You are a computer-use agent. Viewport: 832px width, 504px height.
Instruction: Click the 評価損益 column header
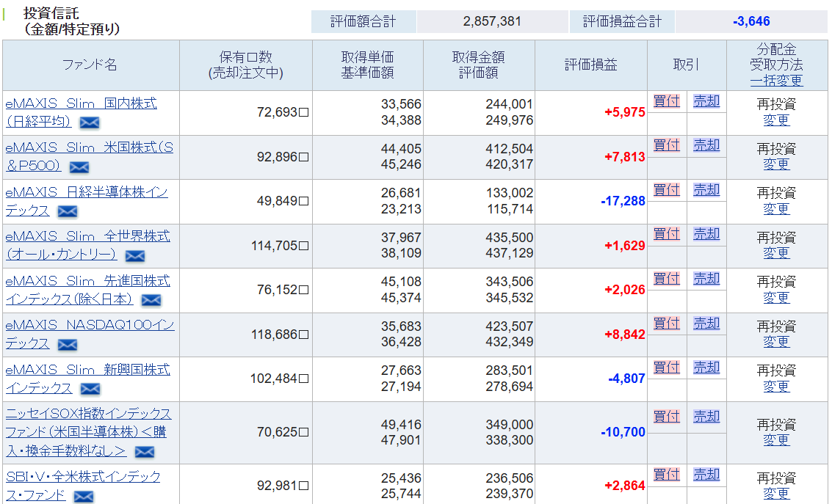pos(590,65)
